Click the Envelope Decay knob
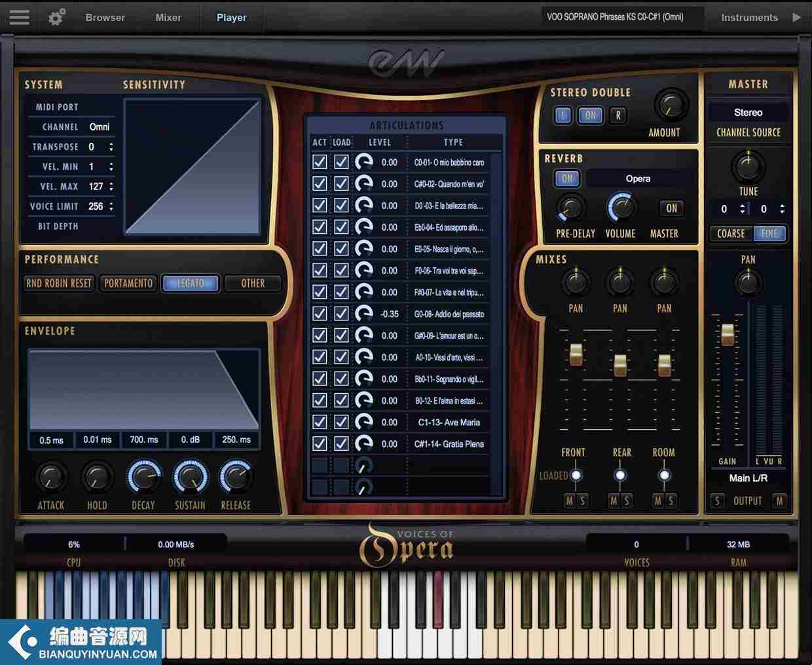Screen dimensions: 812x665 pyautogui.click(x=143, y=477)
